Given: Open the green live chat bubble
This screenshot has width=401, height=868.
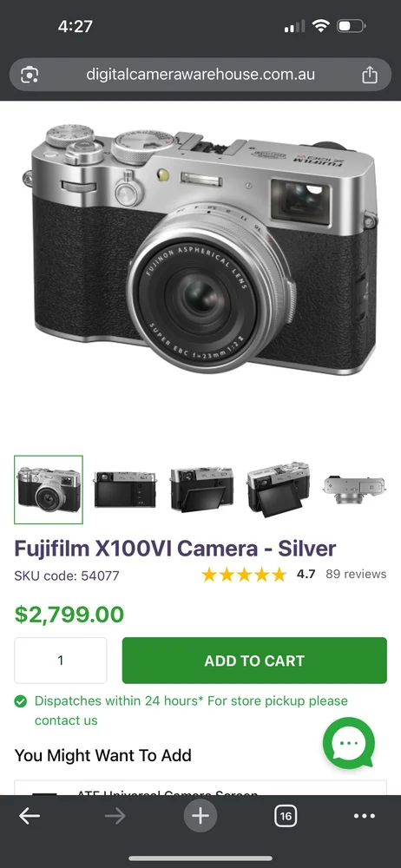Looking at the screenshot, I should coord(349,742).
